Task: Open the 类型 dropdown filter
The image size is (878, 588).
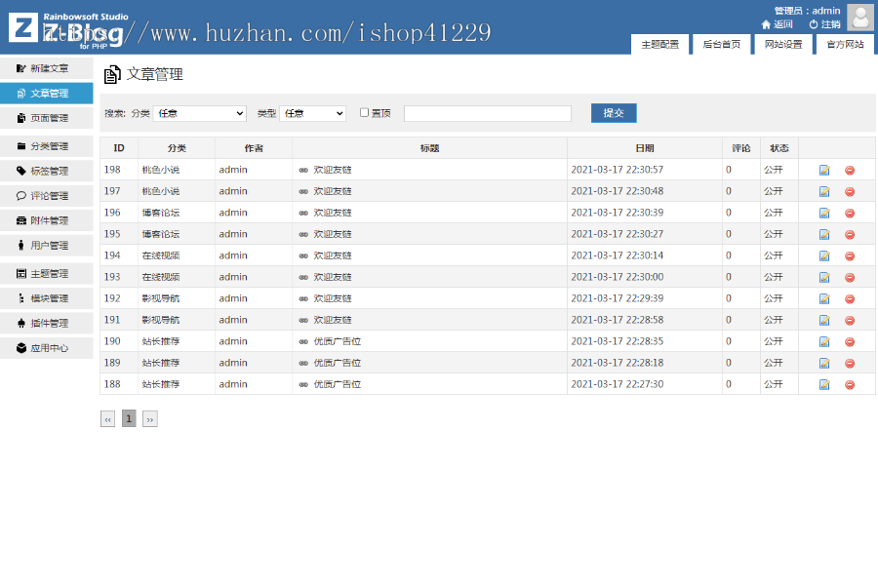Action: click(312, 113)
